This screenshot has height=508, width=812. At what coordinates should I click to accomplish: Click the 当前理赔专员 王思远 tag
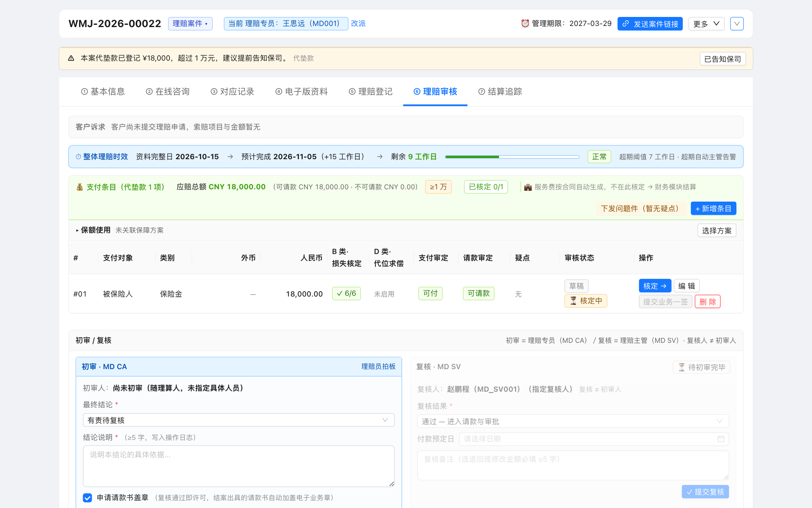[286, 24]
